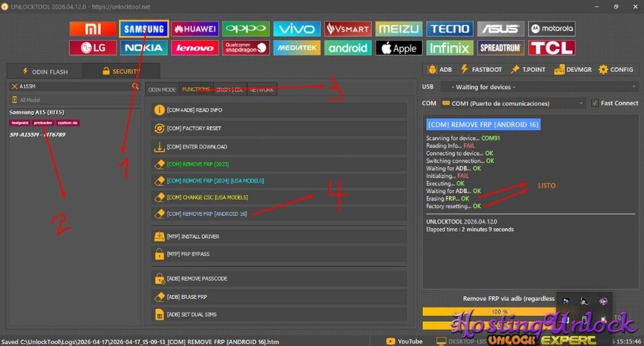Switch to the NETWORK tab

click(262, 89)
